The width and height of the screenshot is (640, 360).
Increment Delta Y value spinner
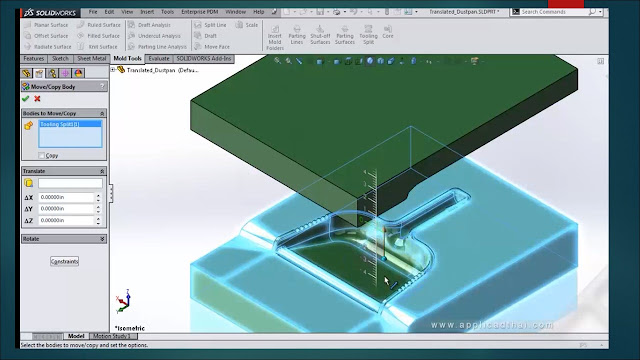pyautogui.click(x=98, y=207)
